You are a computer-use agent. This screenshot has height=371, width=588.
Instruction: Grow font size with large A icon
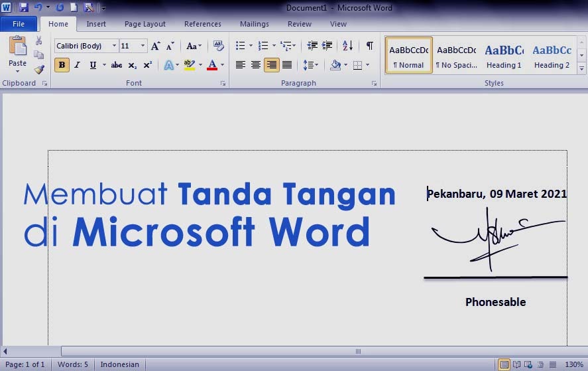[x=155, y=46]
